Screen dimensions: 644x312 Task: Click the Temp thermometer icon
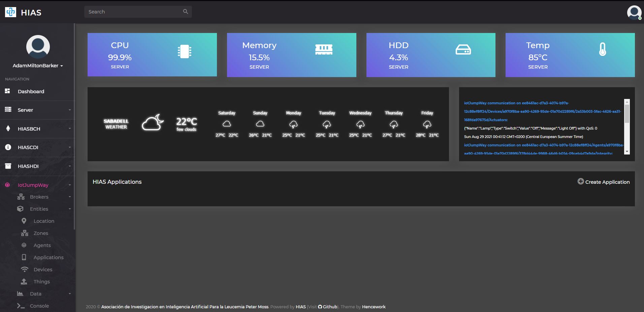click(603, 49)
